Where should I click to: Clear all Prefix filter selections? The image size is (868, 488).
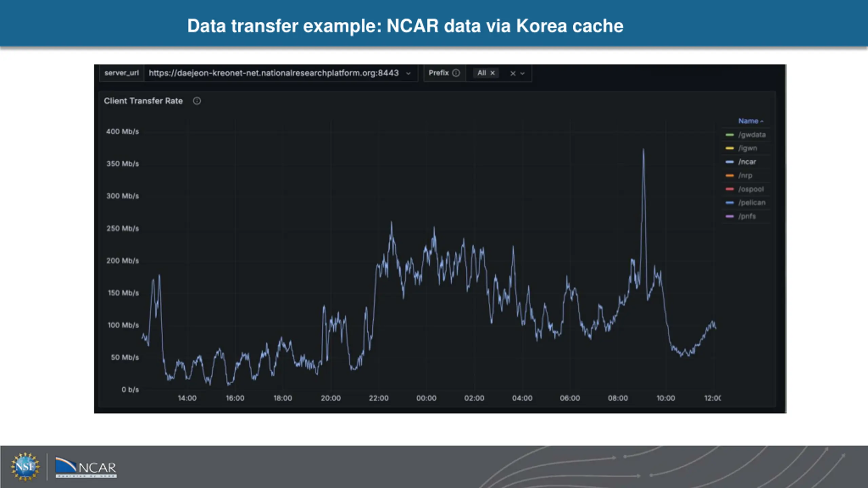[x=513, y=74]
